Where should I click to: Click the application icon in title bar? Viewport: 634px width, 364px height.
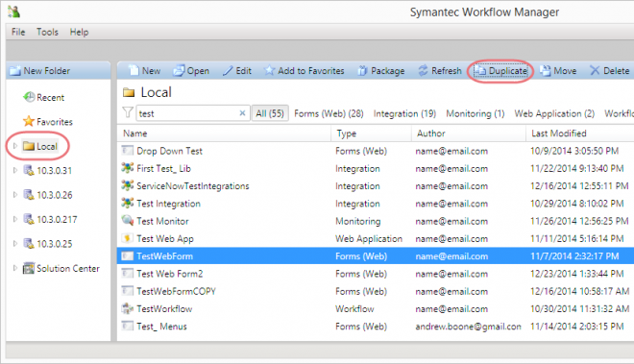[13, 12]
